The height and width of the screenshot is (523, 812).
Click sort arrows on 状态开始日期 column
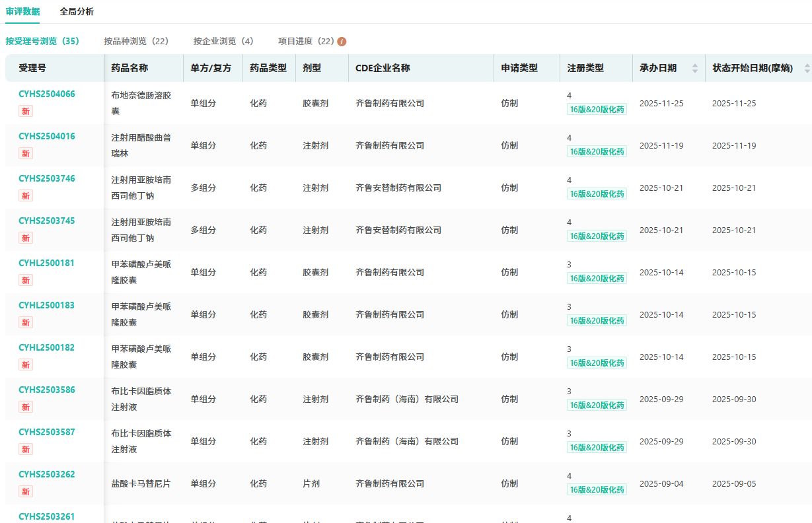click(x=807, y=68)
